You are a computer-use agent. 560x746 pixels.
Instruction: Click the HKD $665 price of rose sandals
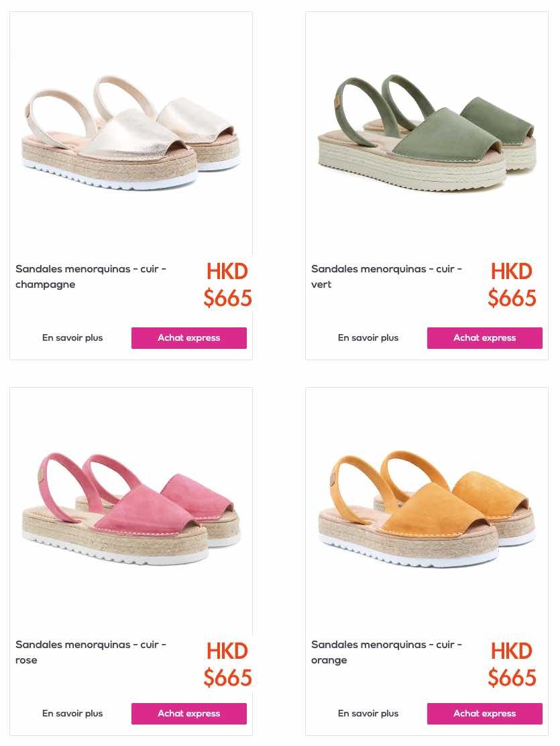tap(227, 665)
